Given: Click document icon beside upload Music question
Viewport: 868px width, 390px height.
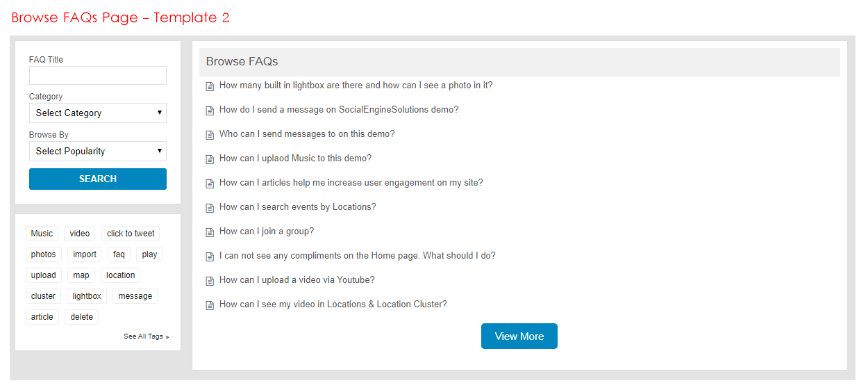Looking at the screenshot, I should 210,159.
